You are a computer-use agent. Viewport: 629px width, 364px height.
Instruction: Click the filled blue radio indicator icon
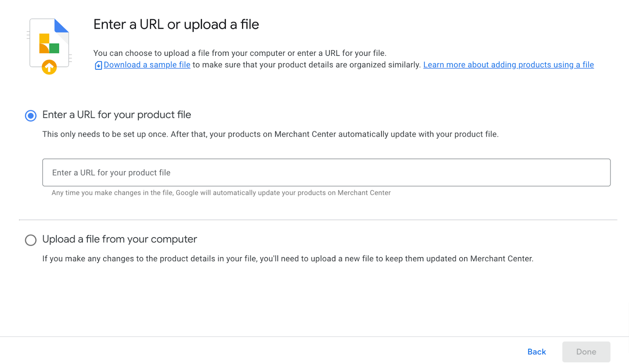pos(30,115)
